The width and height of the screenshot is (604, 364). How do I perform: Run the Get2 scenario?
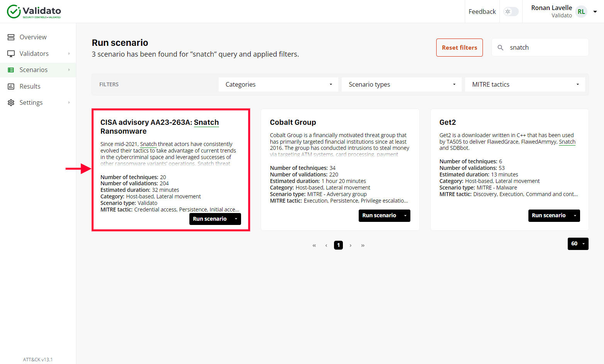pyautogui.click(x=548, y=216)
